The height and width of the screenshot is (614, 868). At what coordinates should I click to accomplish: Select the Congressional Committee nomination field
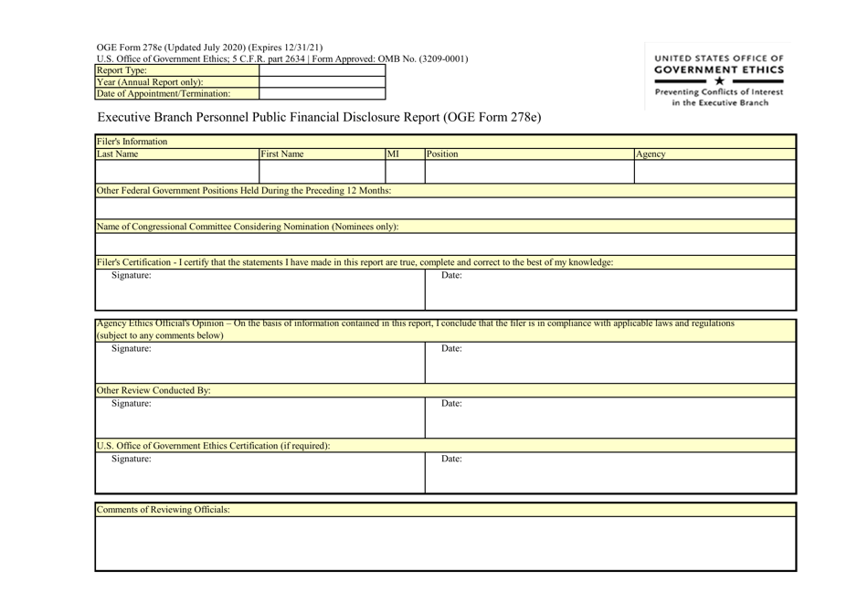pos(445,241)
